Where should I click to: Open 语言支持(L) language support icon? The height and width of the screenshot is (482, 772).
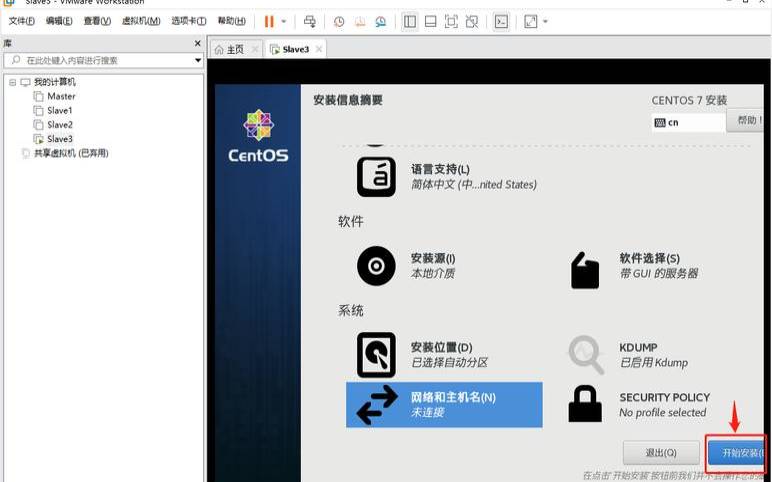[x=376, y=177]
